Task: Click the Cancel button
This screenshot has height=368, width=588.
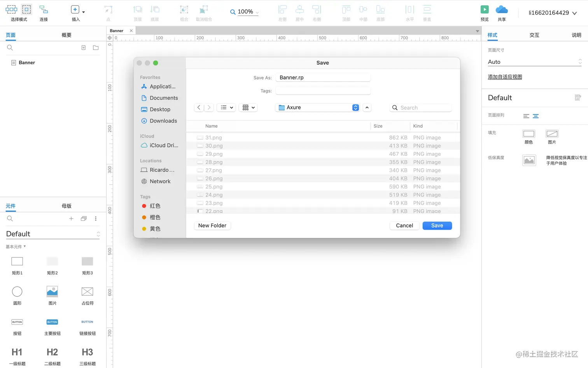Action: click(x=404, y=225)
